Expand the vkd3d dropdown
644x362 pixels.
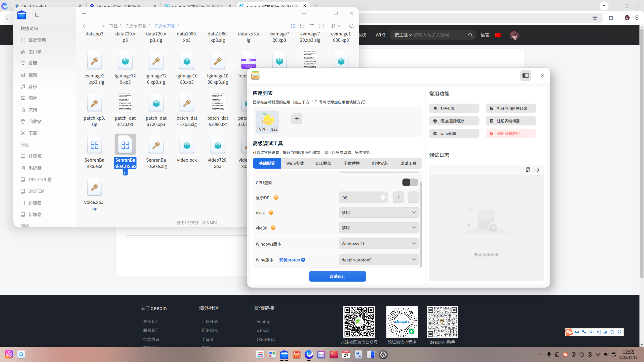coord(379,228)
